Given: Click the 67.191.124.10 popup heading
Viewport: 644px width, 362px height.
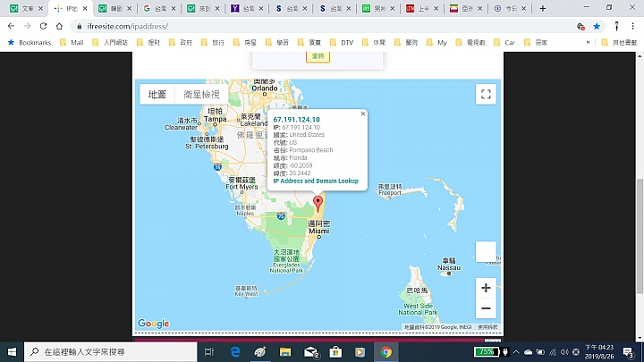Looking at the screenshot, I should (x=296, y=120).
